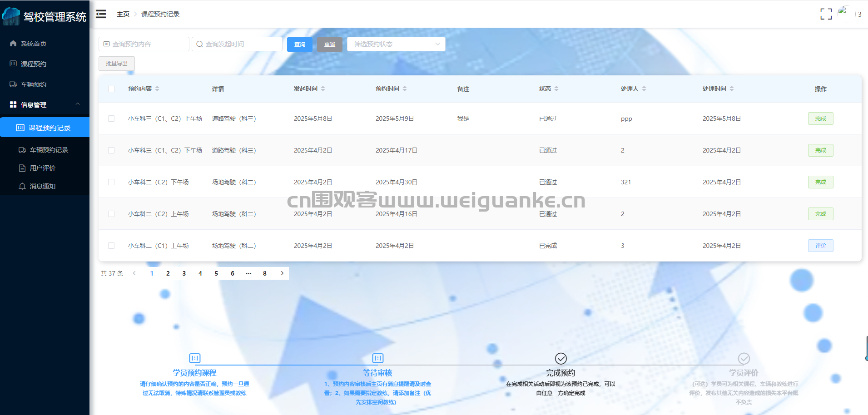Open the user avatar icon at top right
Viewport: 868px width, 415px height.
[844, 13]
